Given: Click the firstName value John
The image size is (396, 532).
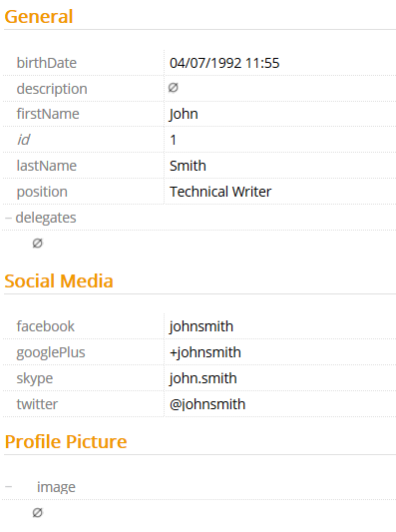Looking at the screenshot, I should 184,114.
